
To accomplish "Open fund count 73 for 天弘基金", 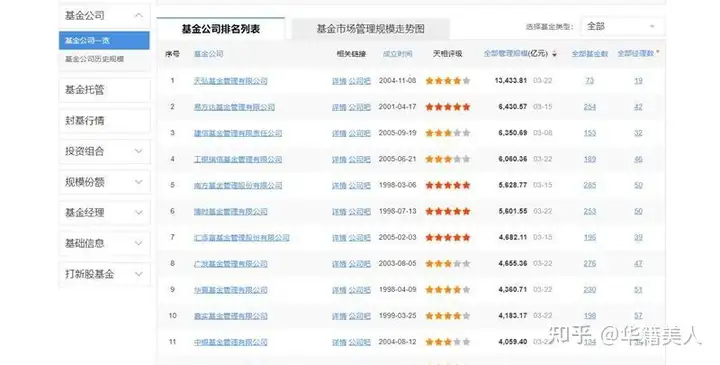I will [x=590, y=81].
